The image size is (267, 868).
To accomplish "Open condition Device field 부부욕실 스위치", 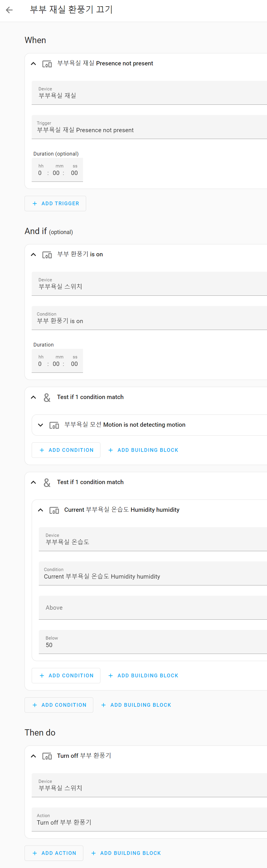I will click(x=149, y=284).
